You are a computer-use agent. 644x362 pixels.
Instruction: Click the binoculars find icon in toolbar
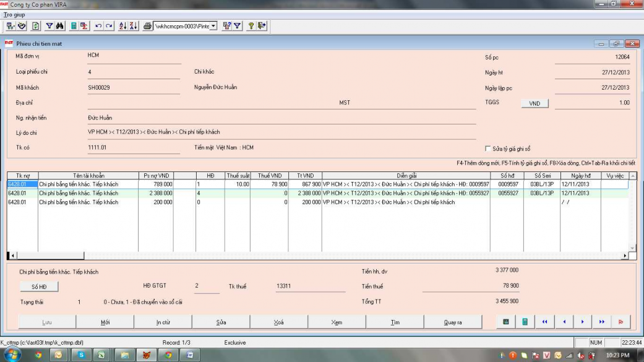click(59, 26)
